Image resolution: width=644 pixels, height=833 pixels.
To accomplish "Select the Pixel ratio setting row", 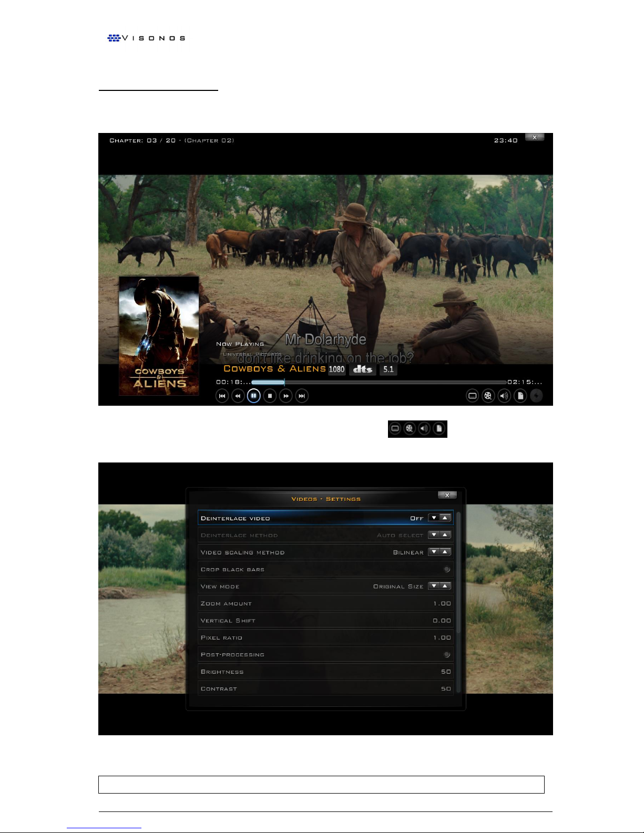I will tap(325, 637).
